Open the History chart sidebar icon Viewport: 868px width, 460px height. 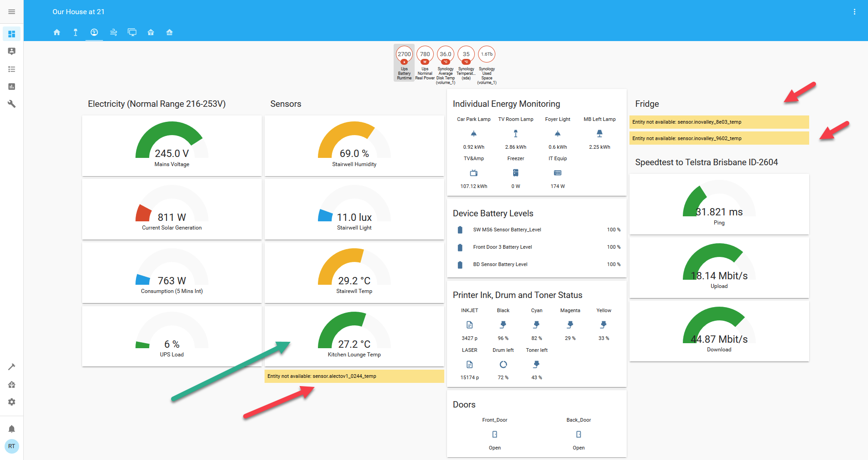[x=12, y=87]
